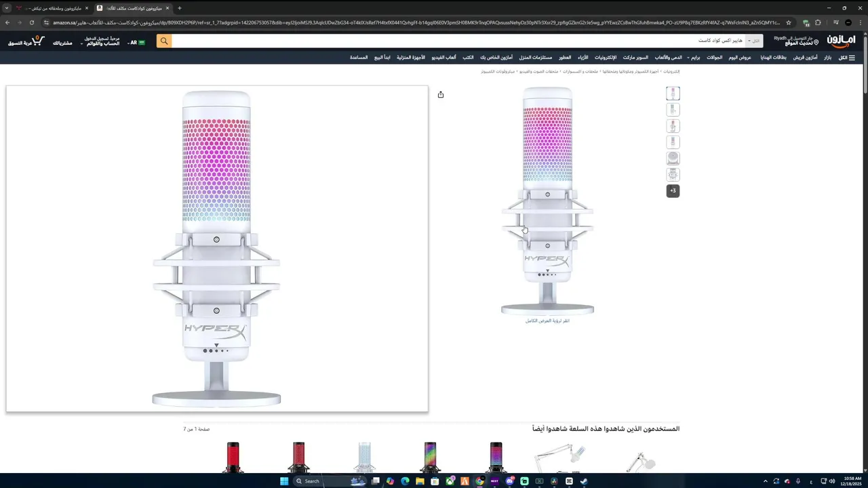
Task: Open the shopping cart عربة التسوق
Action: click(26, 42)
